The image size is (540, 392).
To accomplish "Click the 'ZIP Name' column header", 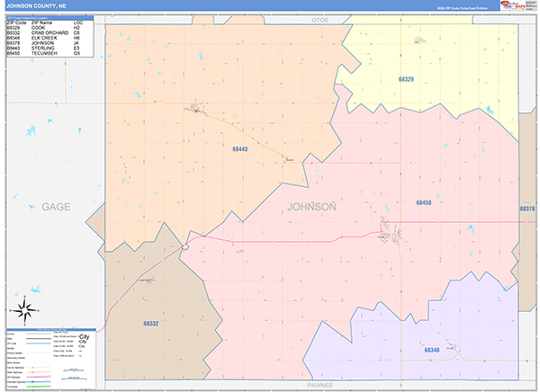I will click(41, 22).
